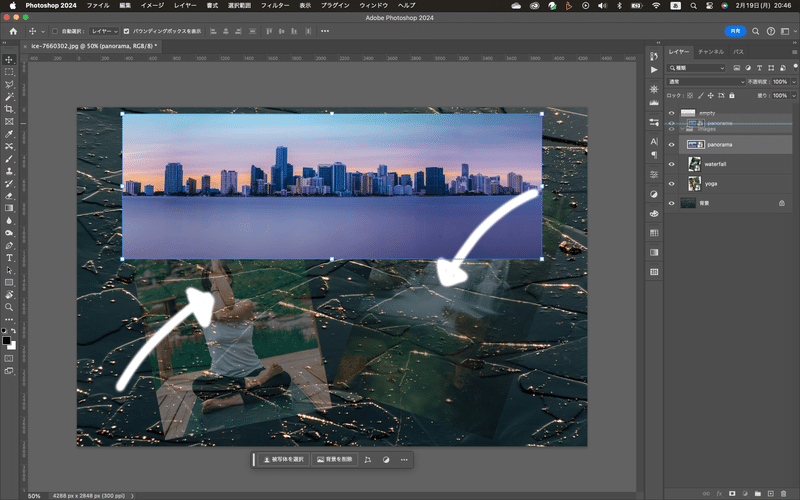Click the create new layer icon
800x500 pixels.
pyautogui.click(x=770, y=493)
